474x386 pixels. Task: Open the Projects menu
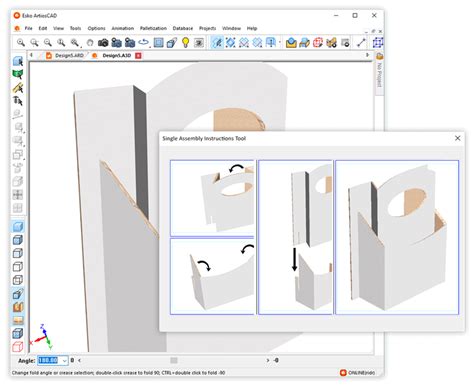tap(207, 28)
